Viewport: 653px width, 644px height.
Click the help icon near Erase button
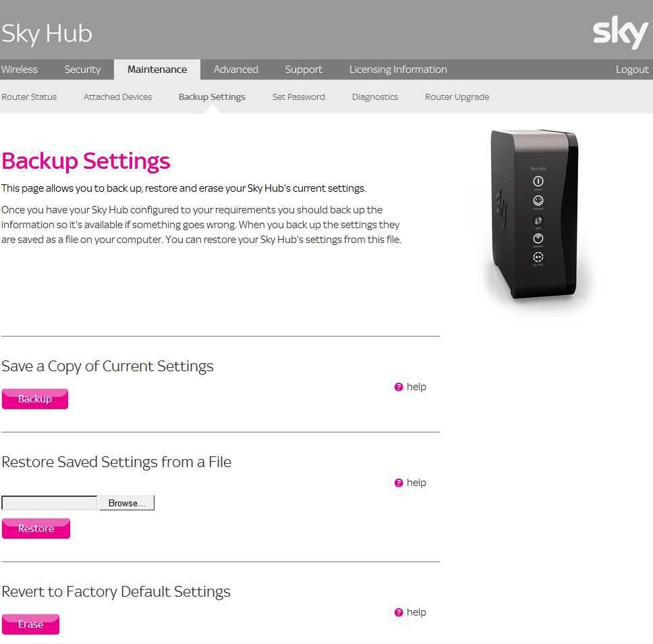click(x=399, y=612)
